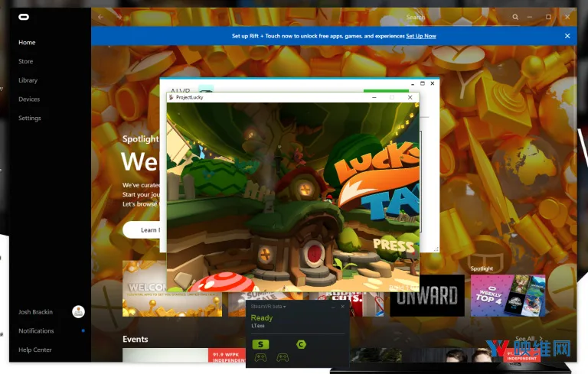Click the gamepad icon under the S badge
Viewport: 588px width, 374px height.
pos(260,357)
